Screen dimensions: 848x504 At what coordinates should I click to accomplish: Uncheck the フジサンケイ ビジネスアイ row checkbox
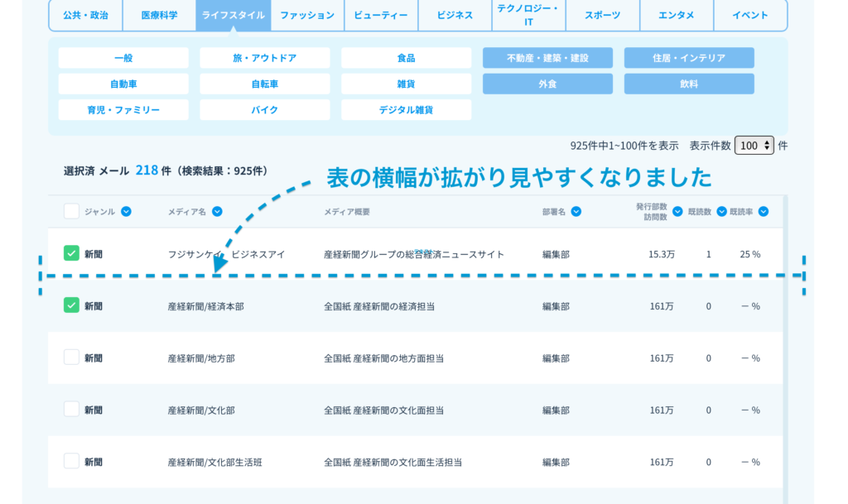click(71, 253)
